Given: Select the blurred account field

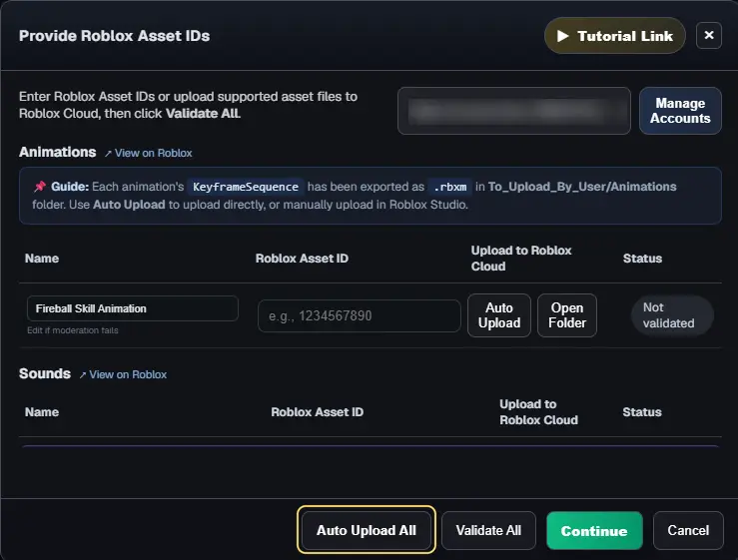Looking at the screenshot, I should point(514,111).
